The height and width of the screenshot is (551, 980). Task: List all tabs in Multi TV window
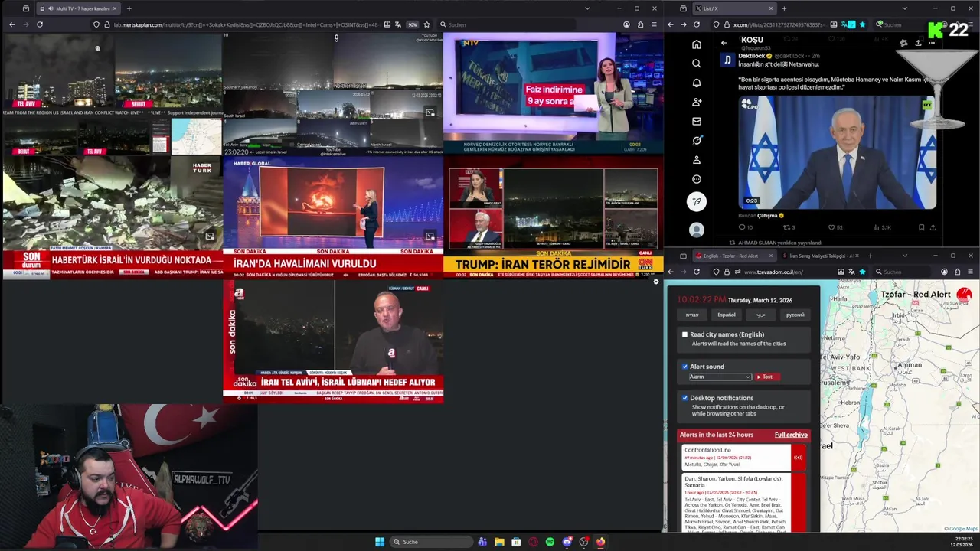click(x=587, y=8)
